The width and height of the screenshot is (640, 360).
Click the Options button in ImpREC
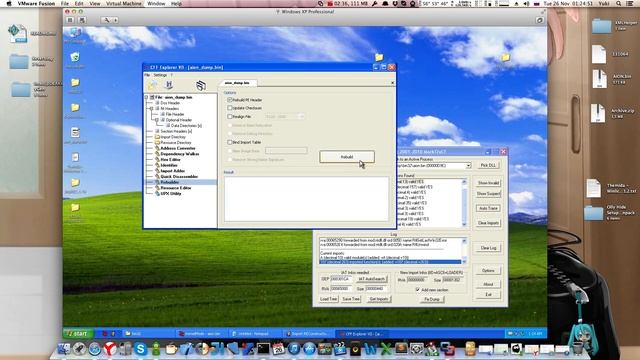click(x=488, y=271)
